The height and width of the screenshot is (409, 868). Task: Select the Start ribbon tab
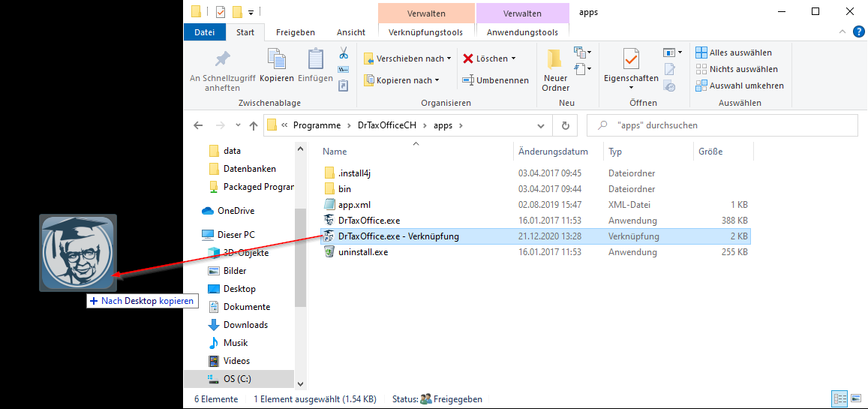pyautogui.click(x=245, y=33)
